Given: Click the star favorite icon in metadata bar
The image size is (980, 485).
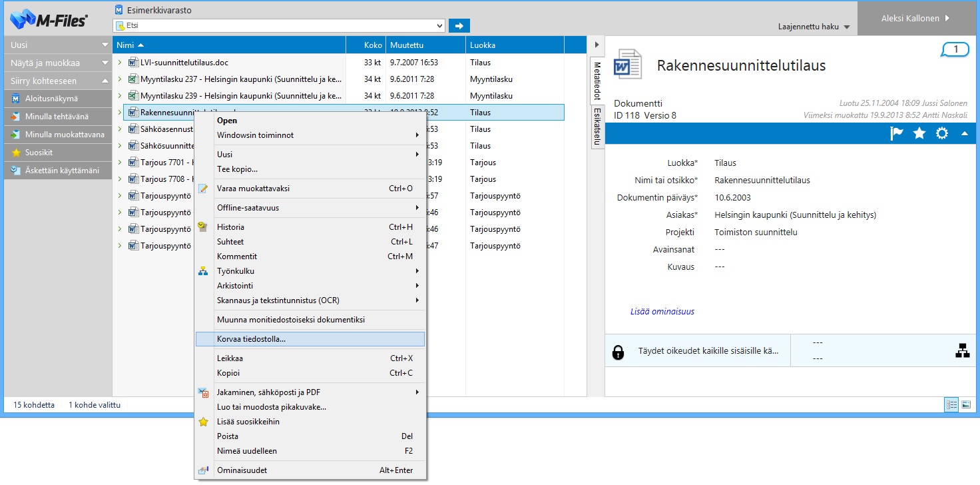Looking at the screenshot, I should point(919,133).
